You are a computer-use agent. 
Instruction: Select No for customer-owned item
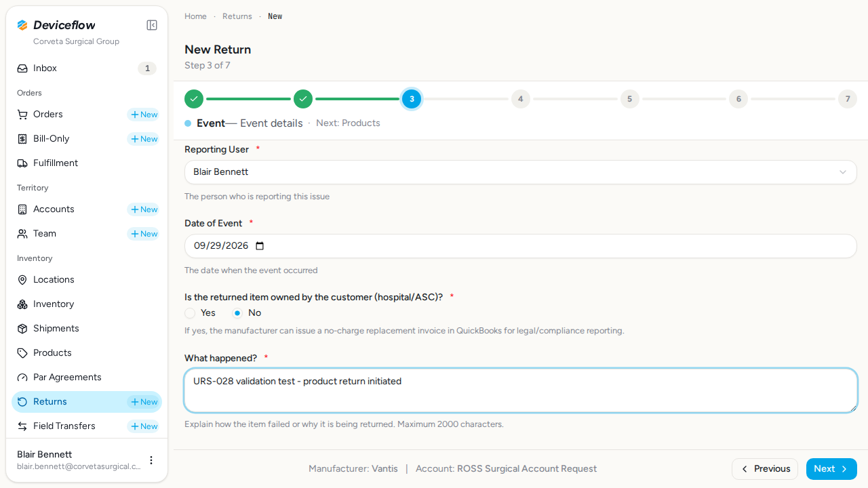point(237,313)
